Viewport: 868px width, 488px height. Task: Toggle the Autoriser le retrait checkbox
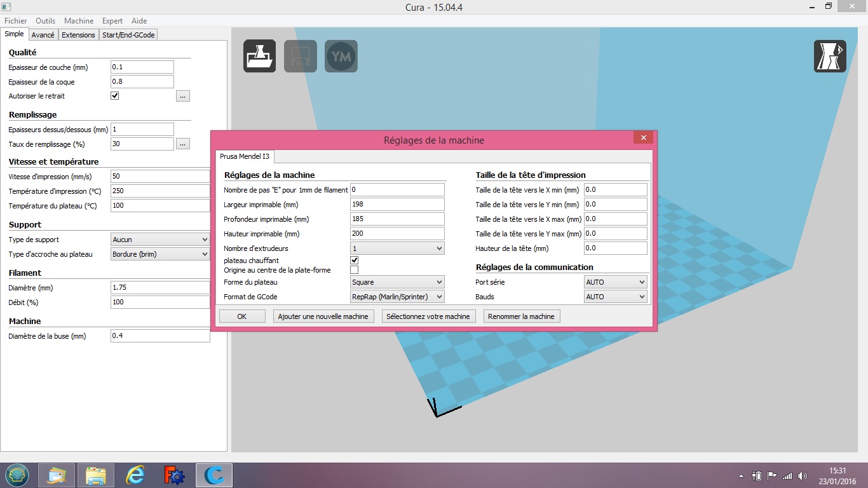pos(115,96)
